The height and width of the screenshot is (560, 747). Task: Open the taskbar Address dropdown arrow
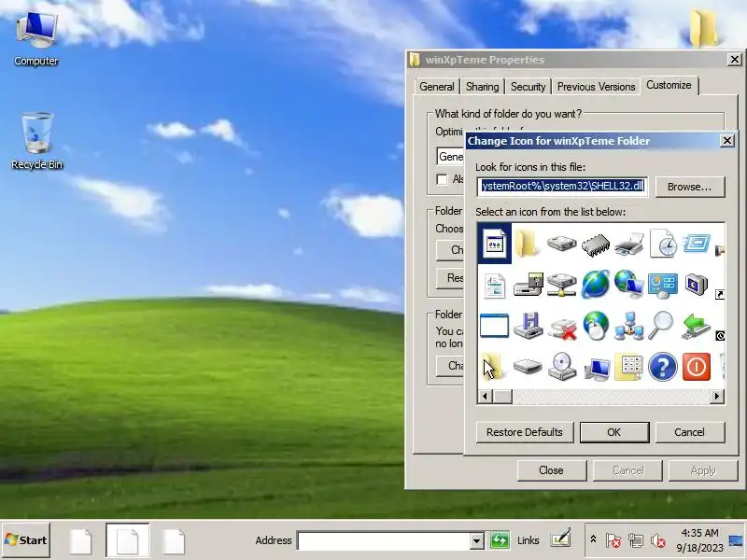tap(476, 541)
